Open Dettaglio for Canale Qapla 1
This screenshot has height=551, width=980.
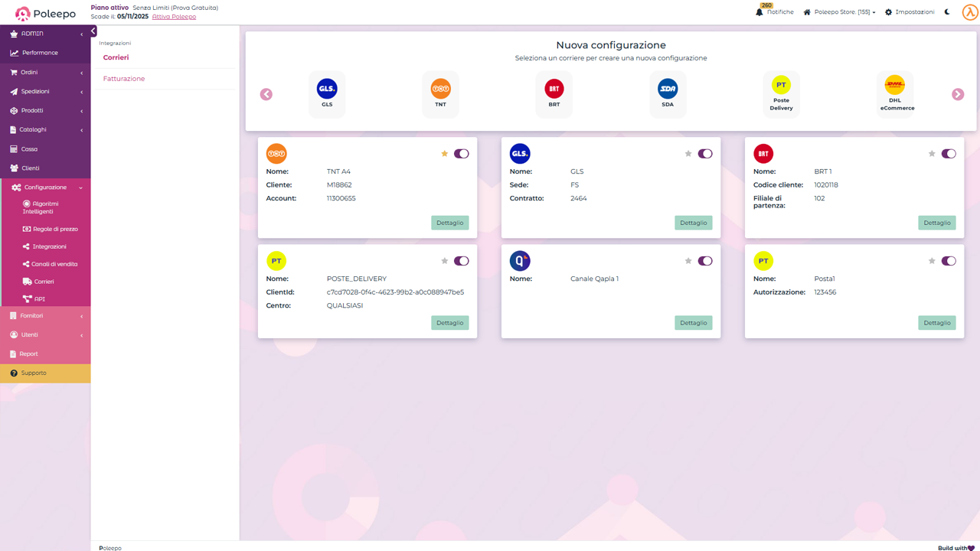point(694,323)
